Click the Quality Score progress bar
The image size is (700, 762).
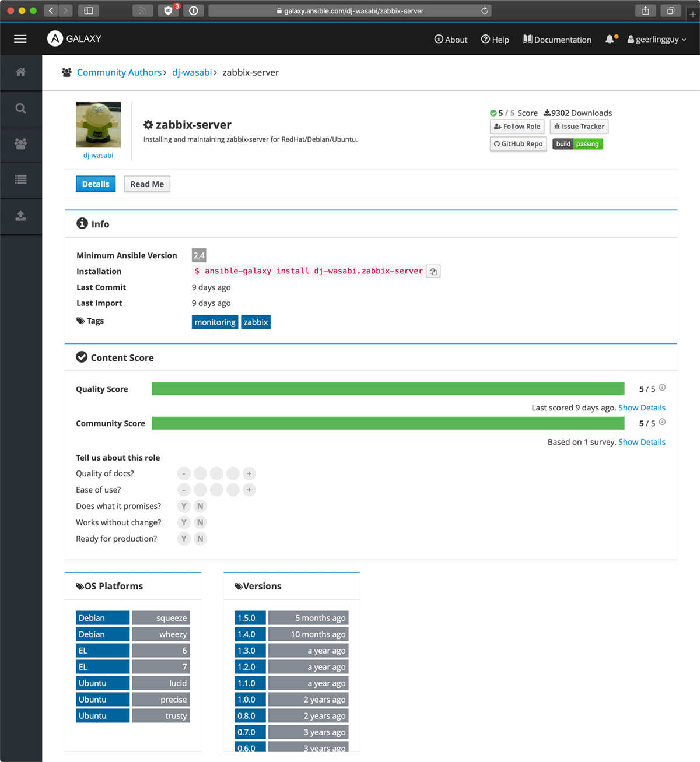tap(388, 389)
